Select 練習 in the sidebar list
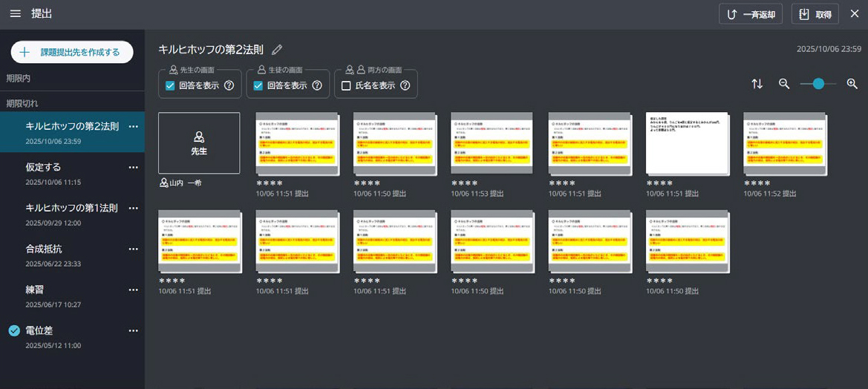The image size is (868, 389). click(72, 295)
